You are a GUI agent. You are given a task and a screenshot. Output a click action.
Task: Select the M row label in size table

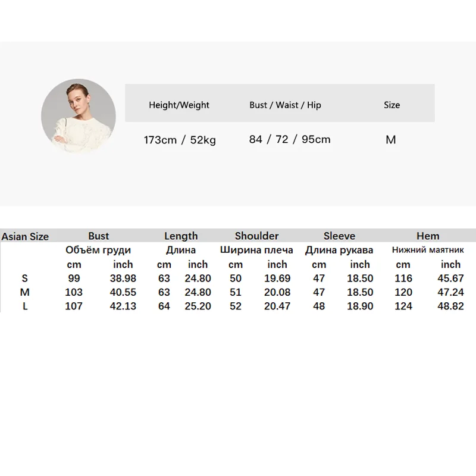pos(25,292)
